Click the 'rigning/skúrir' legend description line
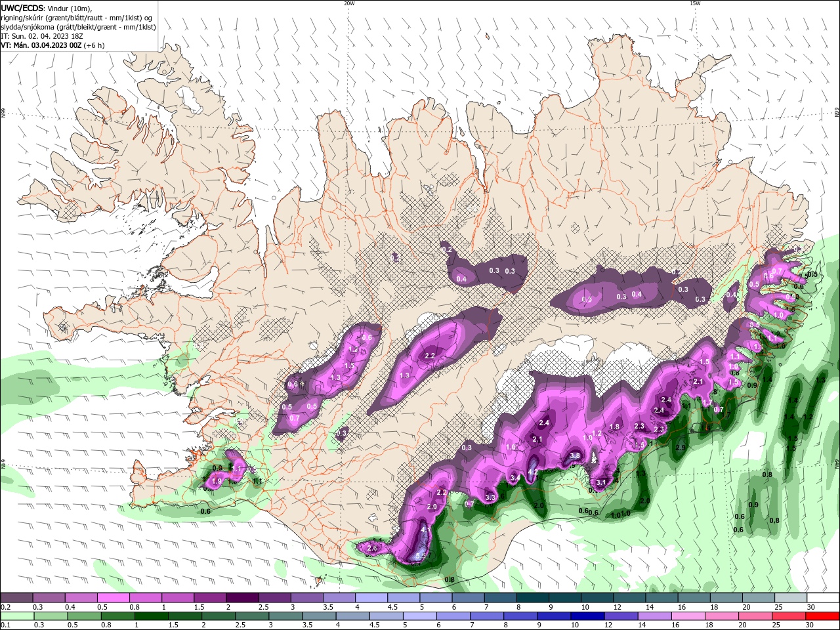This screenshot has width=840, height=630. pyautogui.click(x=76, y=18)
